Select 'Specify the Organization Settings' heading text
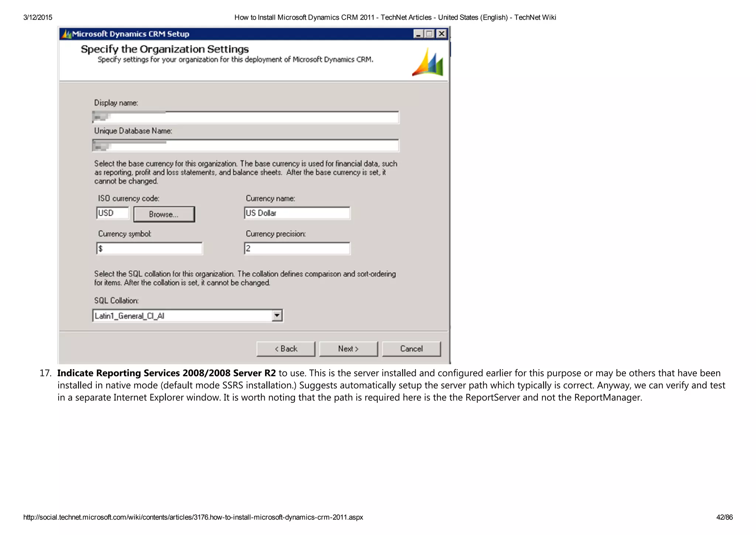The width and height of the screenshot is (756, 535). 165,49
